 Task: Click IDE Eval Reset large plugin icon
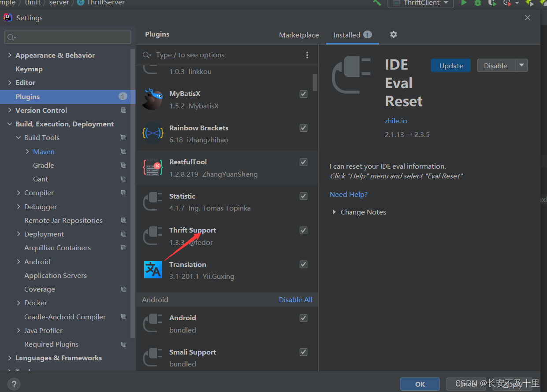[x=351, y=75]
